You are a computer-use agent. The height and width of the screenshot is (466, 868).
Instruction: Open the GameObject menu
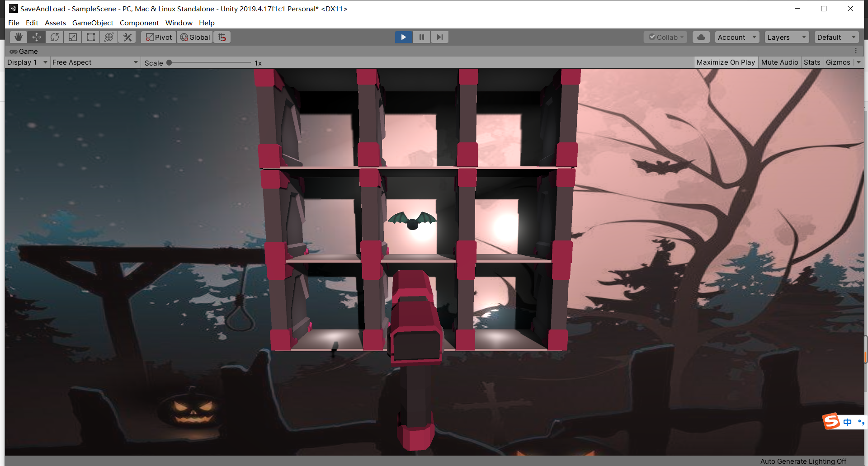(92, 23)
